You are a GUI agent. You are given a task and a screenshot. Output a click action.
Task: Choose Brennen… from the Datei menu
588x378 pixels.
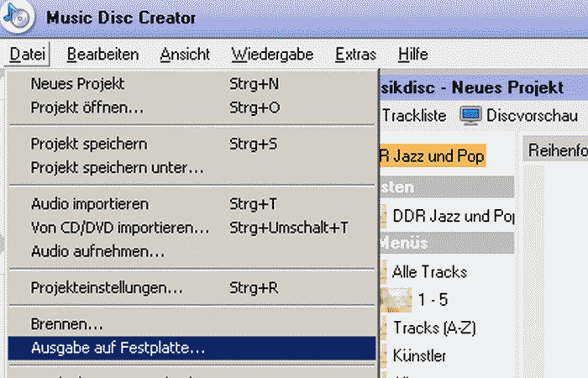click(67, 323)
